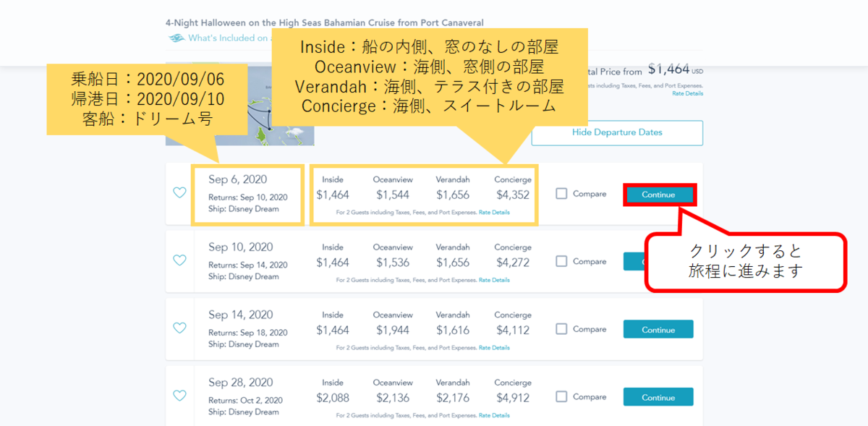Screen dimensions: 868x426
Task: Favorite the Sep 14, 2020 sailing heart
Action: (179, 328)
